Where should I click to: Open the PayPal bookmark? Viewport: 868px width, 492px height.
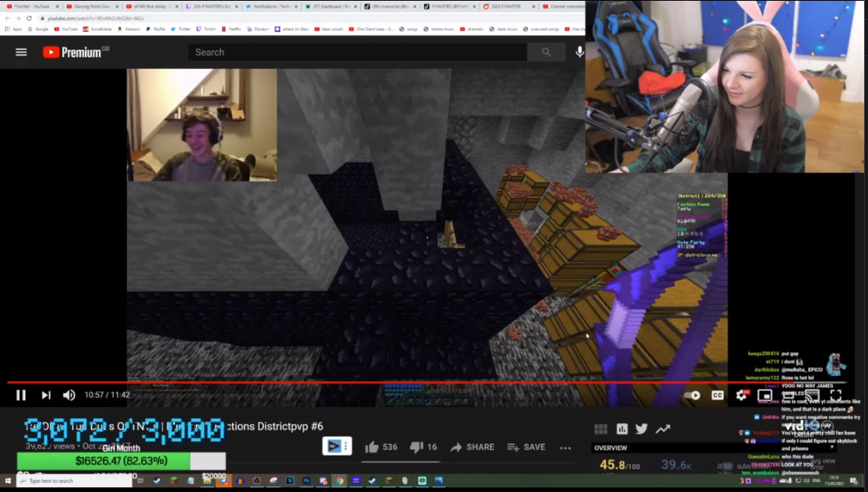156,29
